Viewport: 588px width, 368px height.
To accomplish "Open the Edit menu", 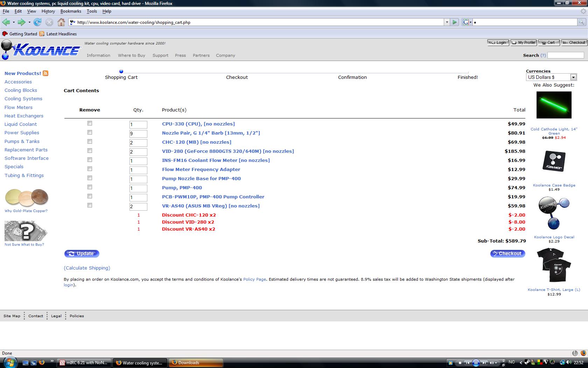I will tap(18, 11).
